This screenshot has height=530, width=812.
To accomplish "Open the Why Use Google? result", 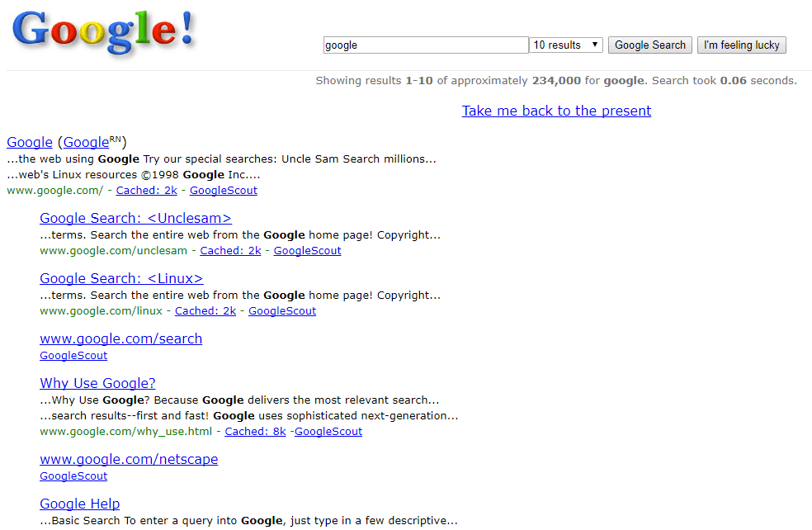I will pos(97,383).
